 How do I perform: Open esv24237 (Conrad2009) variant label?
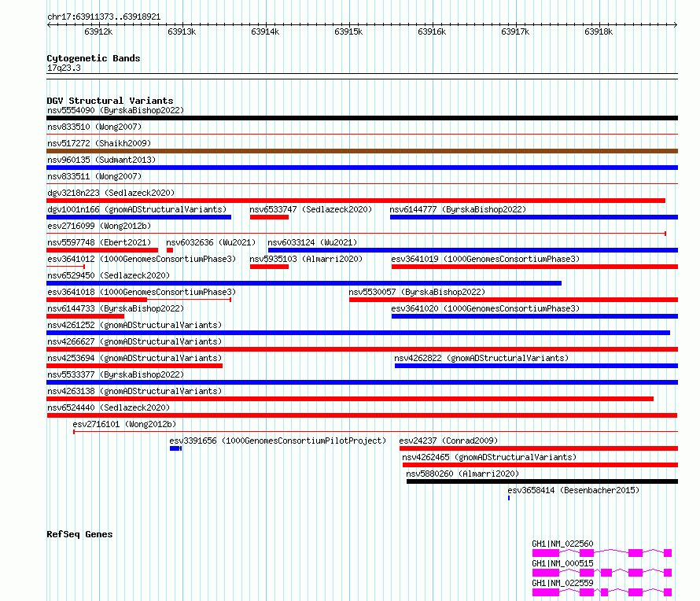coord(448,441)
